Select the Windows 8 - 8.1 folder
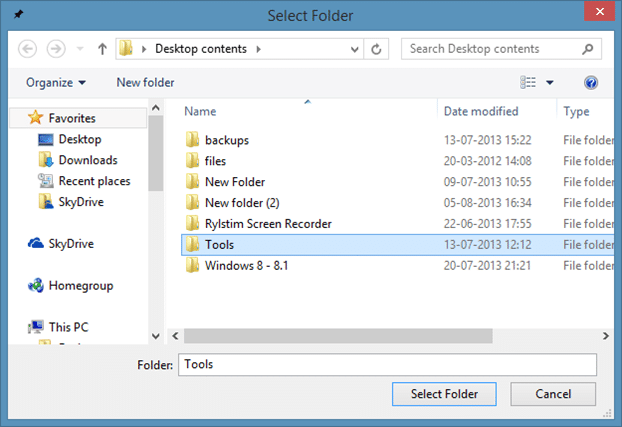Image resolution: width=622 pixels, height=427 pixels. tap(246, 265)
